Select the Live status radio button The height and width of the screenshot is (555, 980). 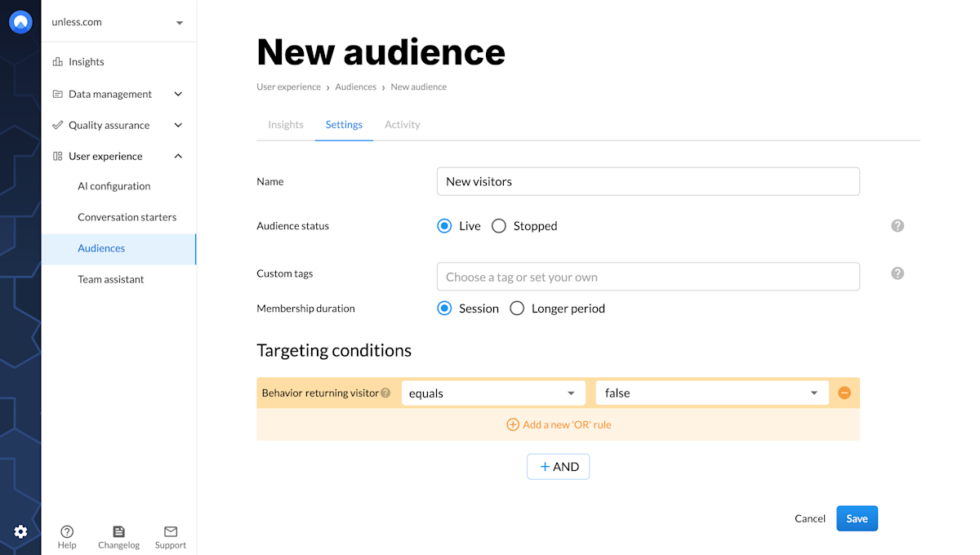[444, 226]
